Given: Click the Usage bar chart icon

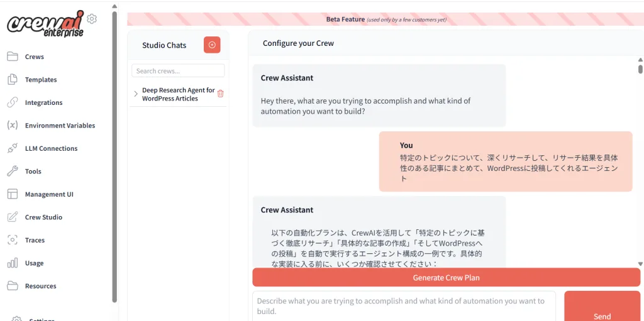Looking at the screenshot, I should pos(13,263).
